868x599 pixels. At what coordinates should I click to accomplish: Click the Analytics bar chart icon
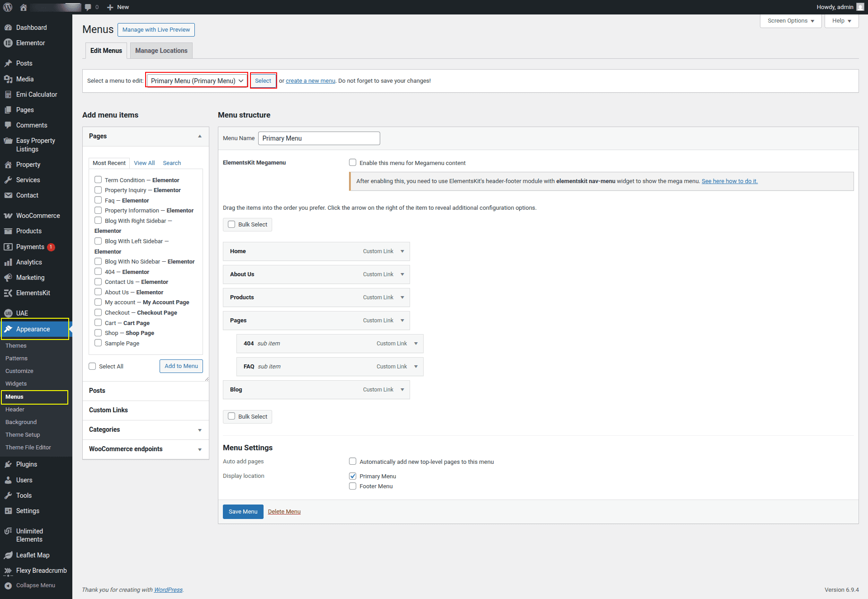pyautogui.click(x=8, y=262)
